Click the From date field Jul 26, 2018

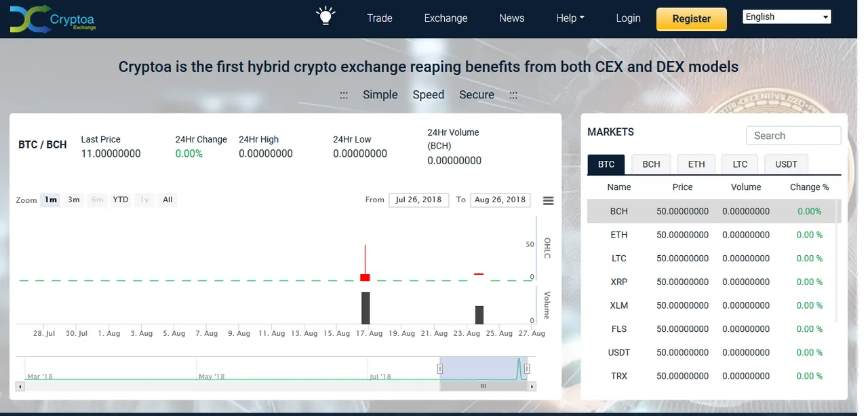(x=418, y=200)
